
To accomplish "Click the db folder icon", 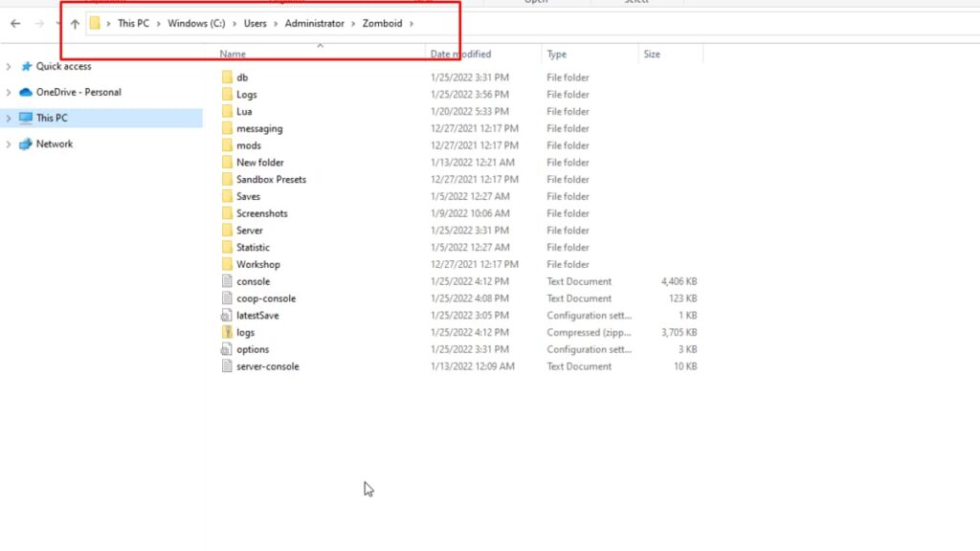I will pos(227,77).
